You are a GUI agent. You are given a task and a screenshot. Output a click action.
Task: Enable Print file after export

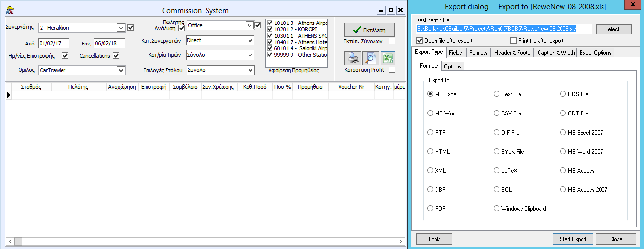click(513, 41)
